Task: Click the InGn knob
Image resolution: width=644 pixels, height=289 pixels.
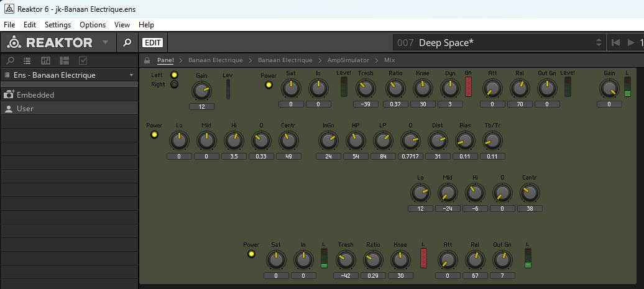Action: pos(328,140)
